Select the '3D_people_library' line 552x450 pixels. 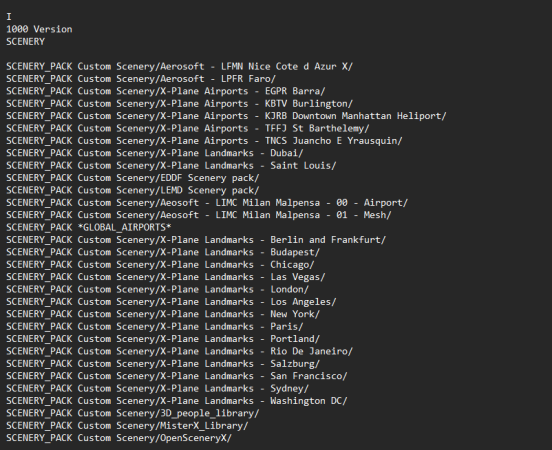pos(132,413)
